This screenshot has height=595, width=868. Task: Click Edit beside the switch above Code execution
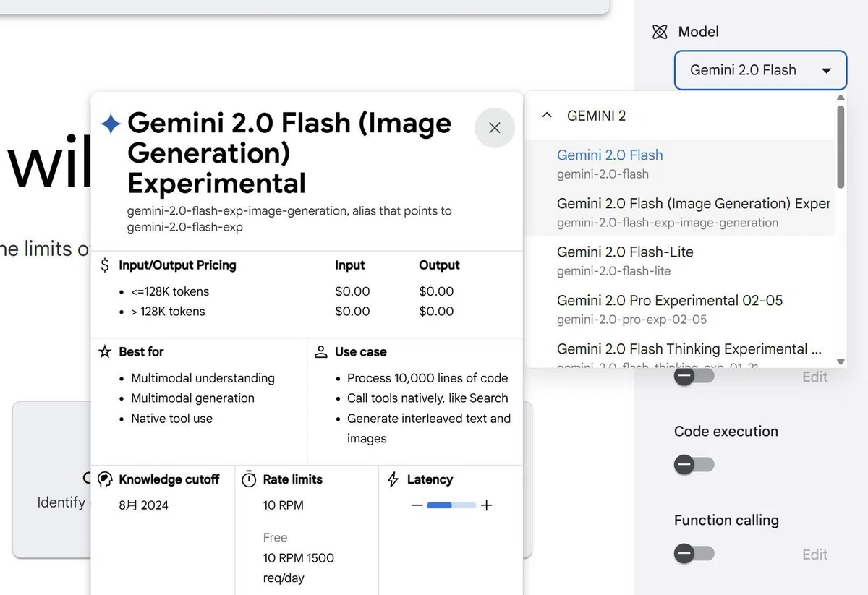[x=814, y=377]
